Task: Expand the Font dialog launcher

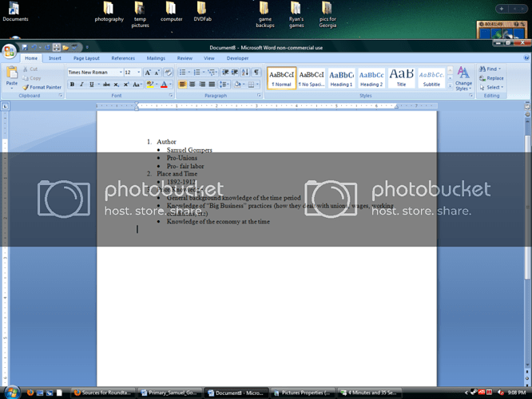Action: click(171, 96)
